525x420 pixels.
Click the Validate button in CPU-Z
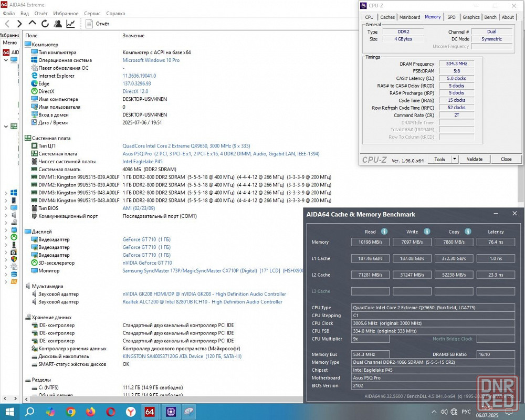475,160
